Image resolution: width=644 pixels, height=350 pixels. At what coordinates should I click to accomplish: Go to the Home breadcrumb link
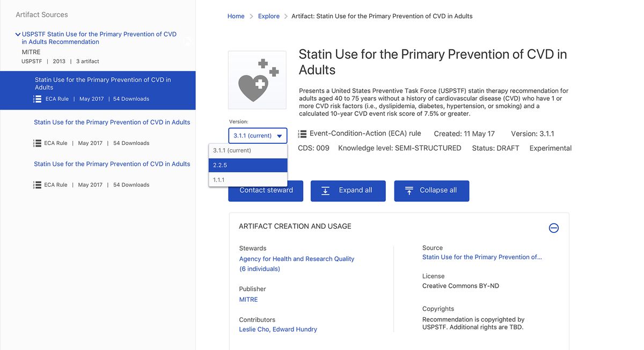(x=236, y=16)
